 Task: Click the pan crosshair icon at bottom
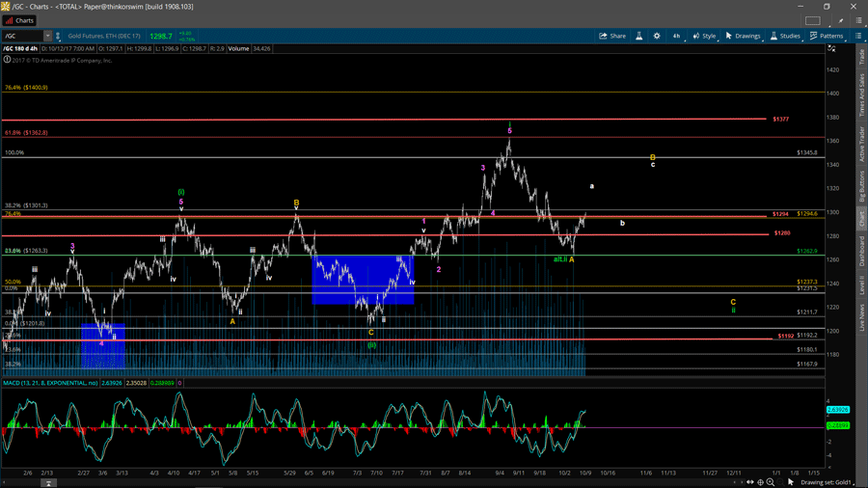(x=760, y=482)
